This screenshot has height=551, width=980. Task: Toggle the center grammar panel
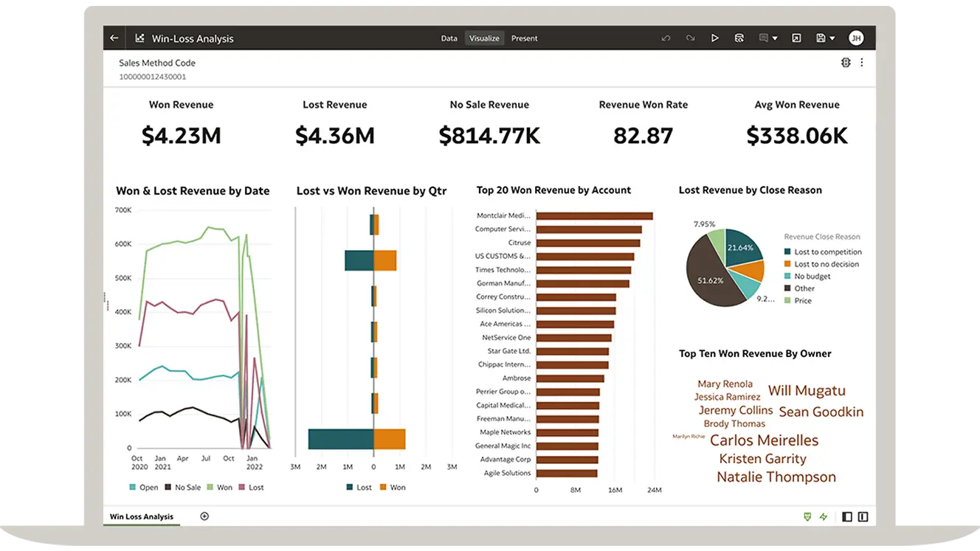click(x=863, y=517)
